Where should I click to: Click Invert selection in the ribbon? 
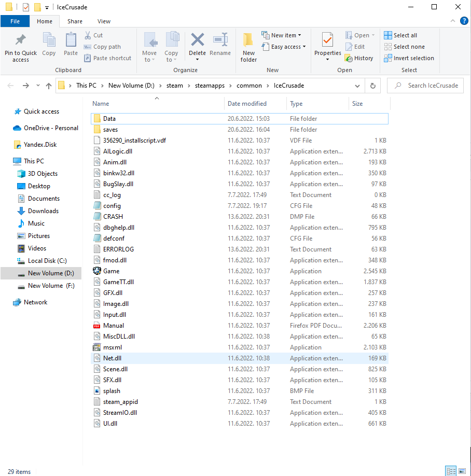click(409, 58)
